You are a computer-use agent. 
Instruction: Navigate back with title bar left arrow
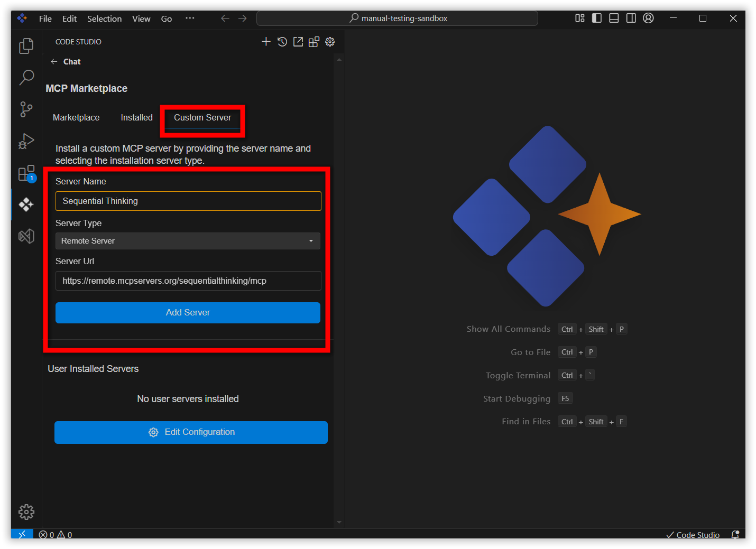[x=225, y=18]
